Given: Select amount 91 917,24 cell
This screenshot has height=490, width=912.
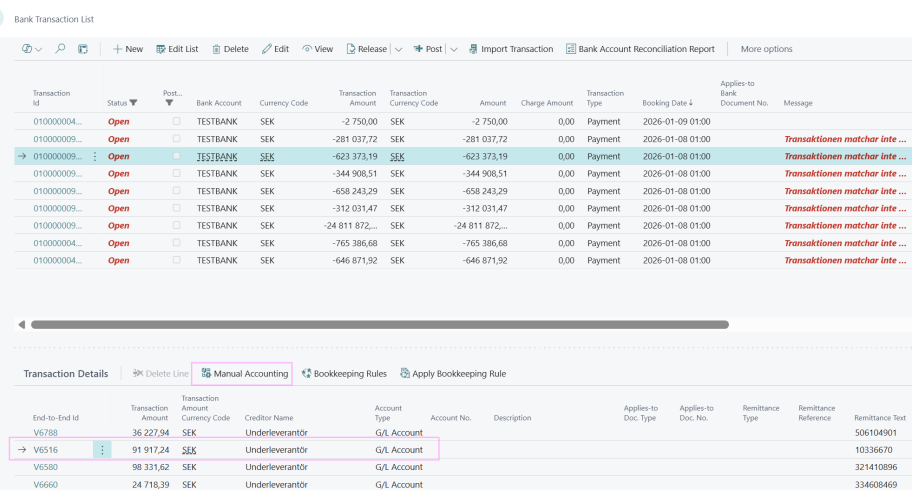Looking at the screenshot, I should (x=151, y=450).
